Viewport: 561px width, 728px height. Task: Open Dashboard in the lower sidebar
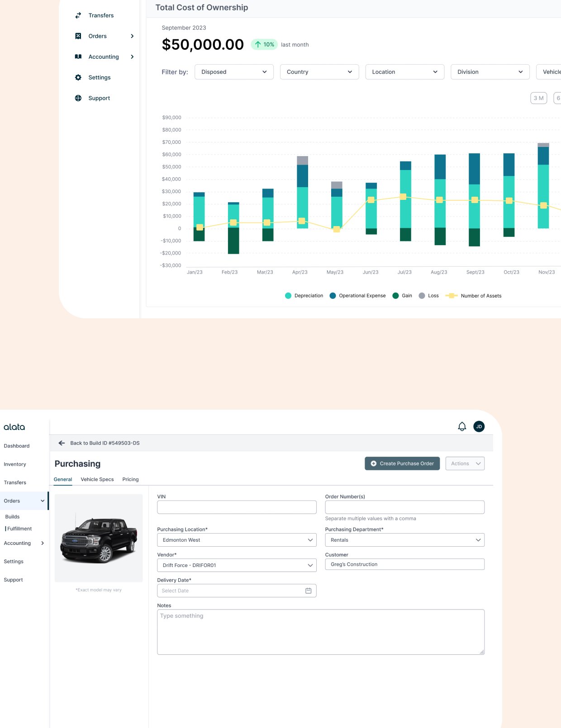click(17, 446)
